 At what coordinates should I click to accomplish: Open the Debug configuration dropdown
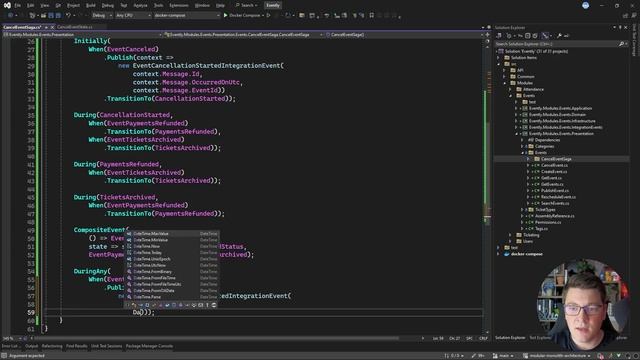click(x=102, y=16)
